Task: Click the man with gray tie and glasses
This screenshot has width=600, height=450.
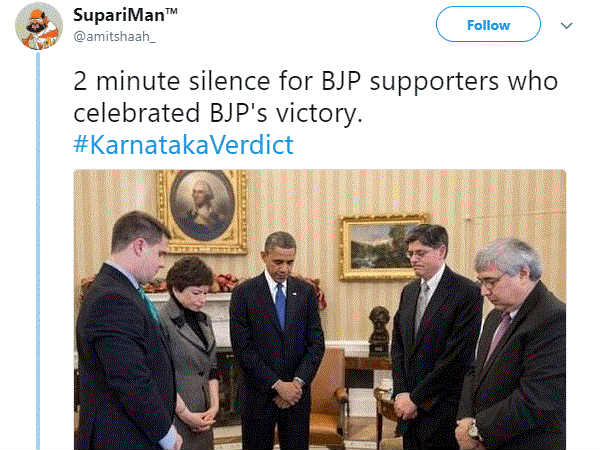Action: coord(434,337)
